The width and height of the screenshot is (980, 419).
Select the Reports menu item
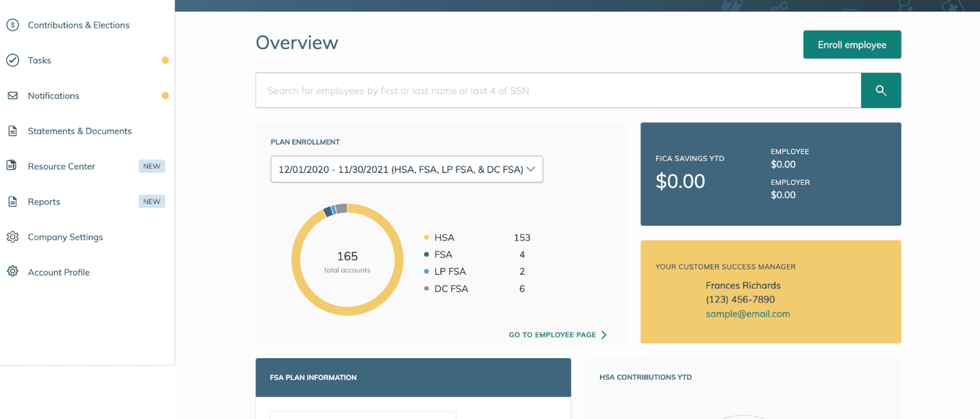point(44,201)
